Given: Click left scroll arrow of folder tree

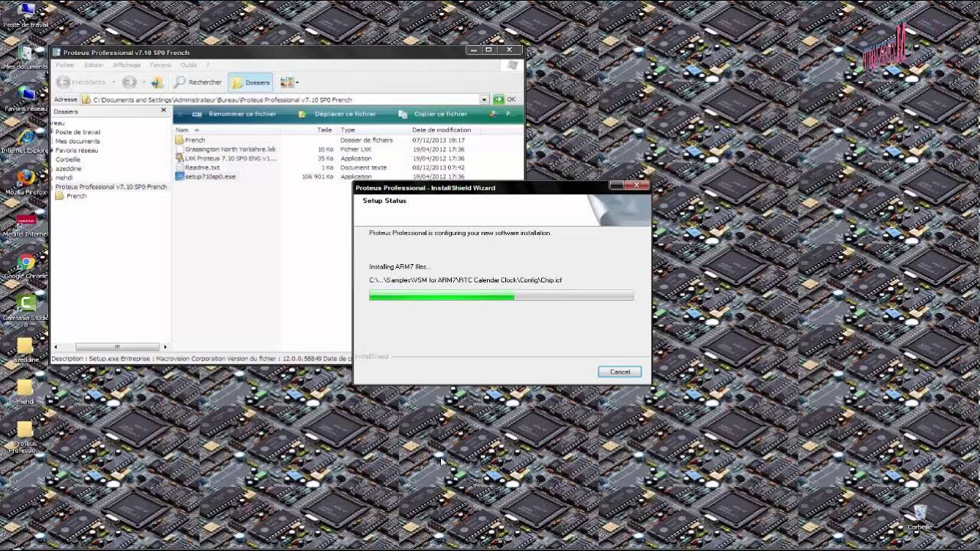Looking at the screenshot, I should (x=55, y=347).
